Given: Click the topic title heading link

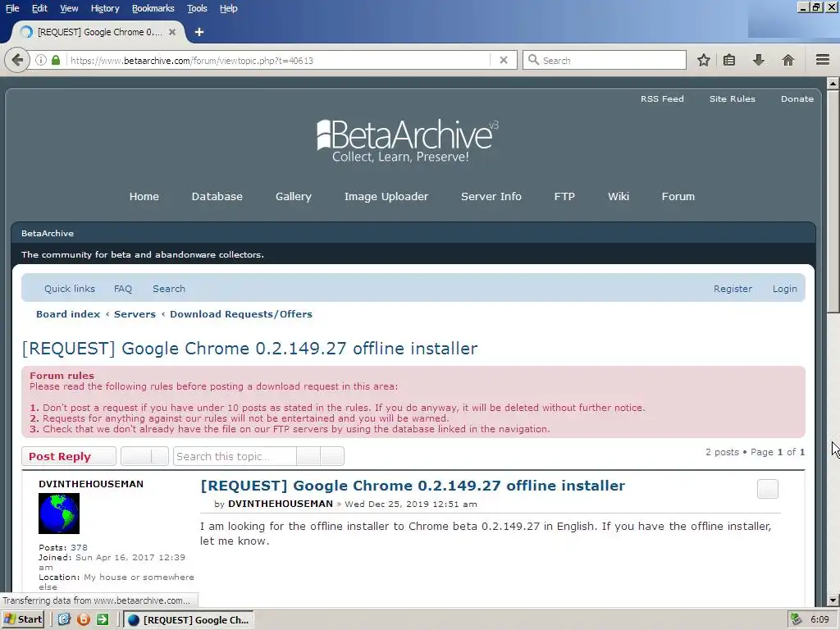Looking at the screenshot, I should click(x=249, y=349).
